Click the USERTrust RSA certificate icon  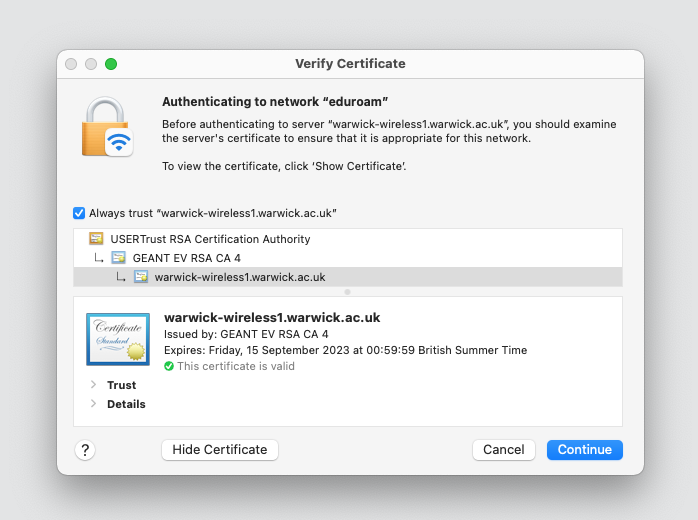(96, 239)
